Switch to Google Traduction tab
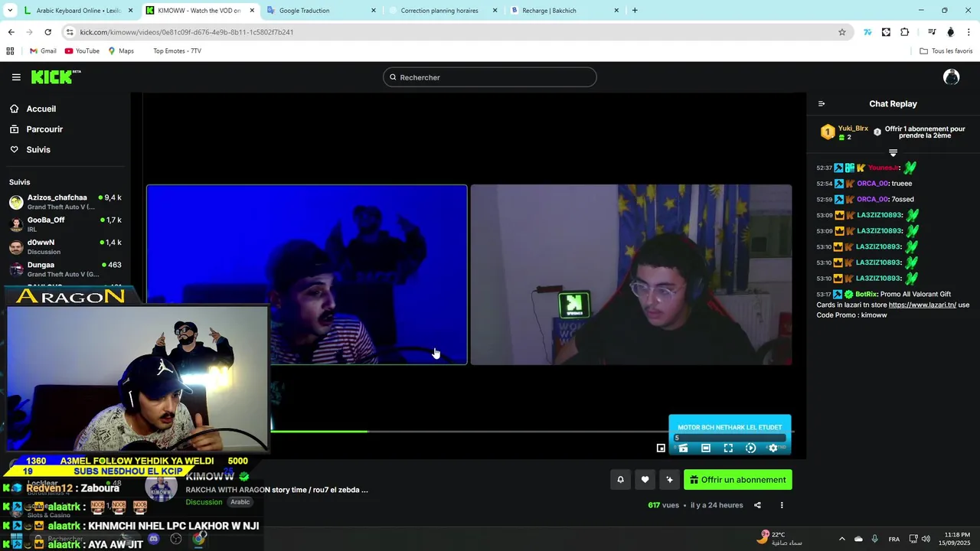The image size is (980, 551). click(x=320, y=11)
